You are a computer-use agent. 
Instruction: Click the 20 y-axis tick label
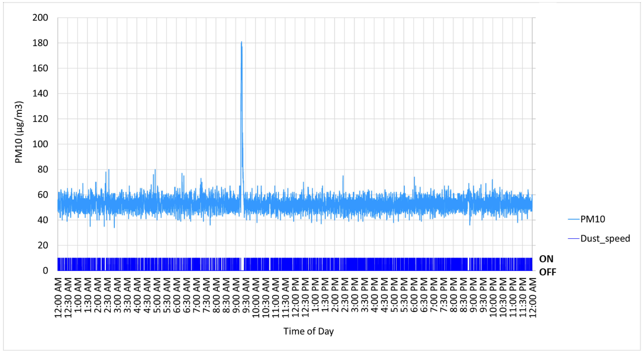coord(43,245)
